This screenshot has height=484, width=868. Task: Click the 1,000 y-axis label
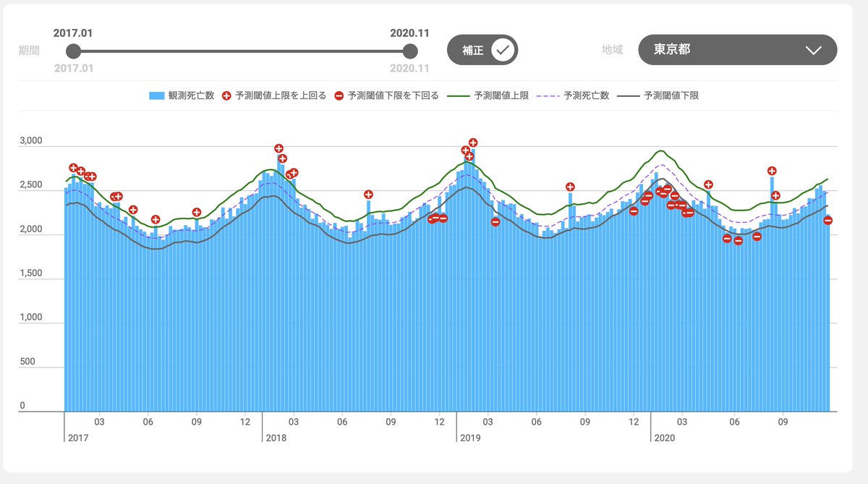(31, 318)
